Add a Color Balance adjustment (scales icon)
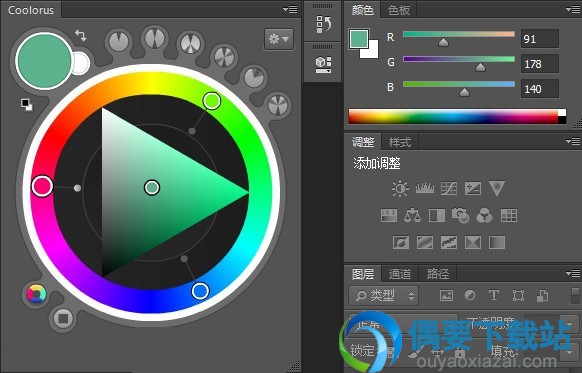 412,215
